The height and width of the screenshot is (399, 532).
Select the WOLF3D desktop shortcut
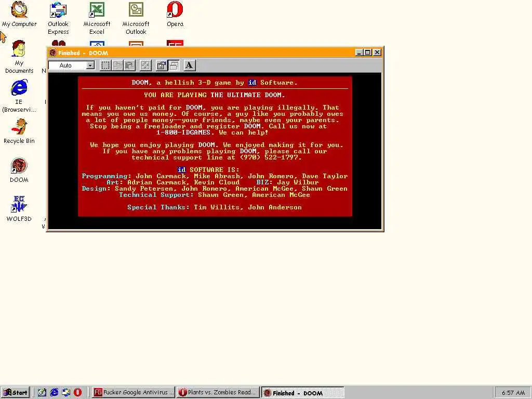click(19, 209)
